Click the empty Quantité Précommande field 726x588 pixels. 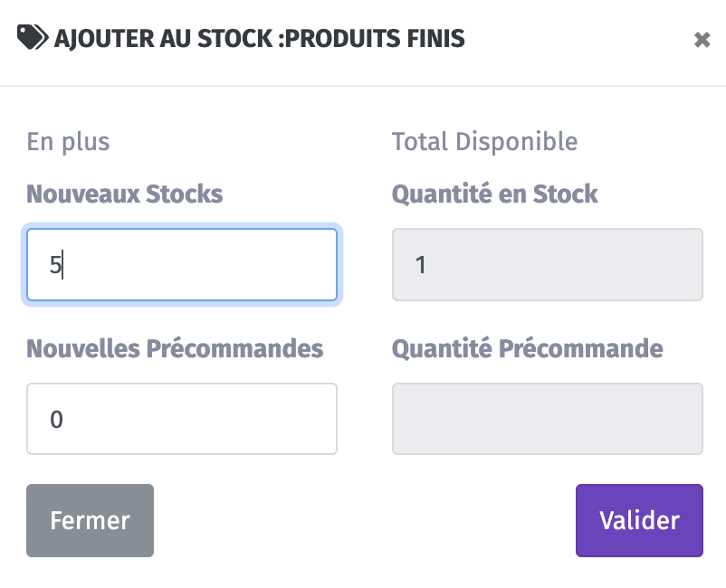tap(548, 419)
